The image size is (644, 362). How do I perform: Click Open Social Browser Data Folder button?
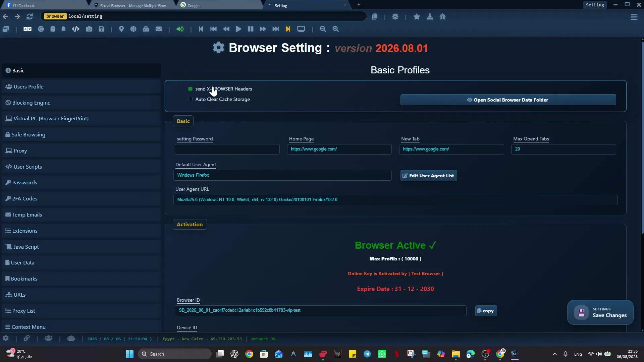(x=508, y=100)
